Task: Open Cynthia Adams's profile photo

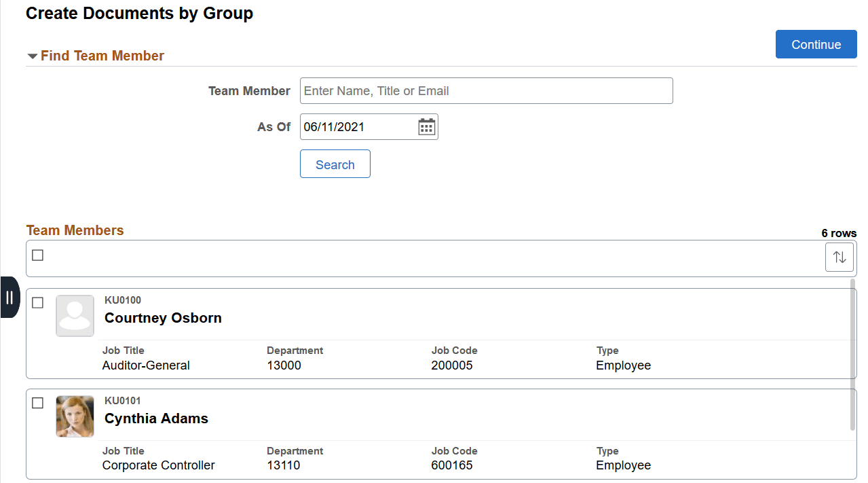Action: [x=75, y=416]
